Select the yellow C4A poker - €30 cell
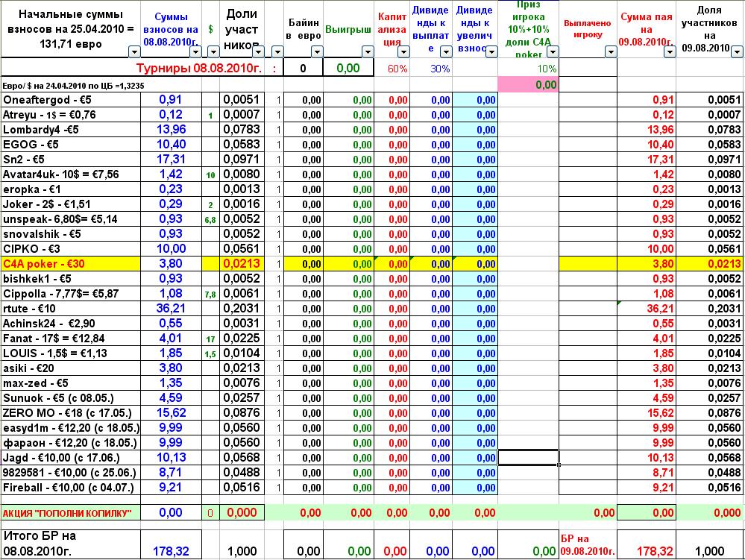This screenshot has height=560, width=745. point(71,264)
